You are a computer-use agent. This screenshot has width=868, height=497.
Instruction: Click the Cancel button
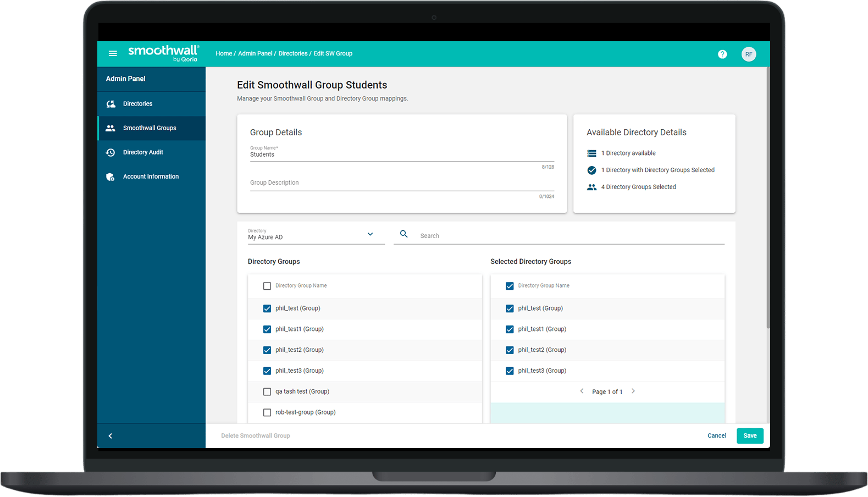pos(717,436)
